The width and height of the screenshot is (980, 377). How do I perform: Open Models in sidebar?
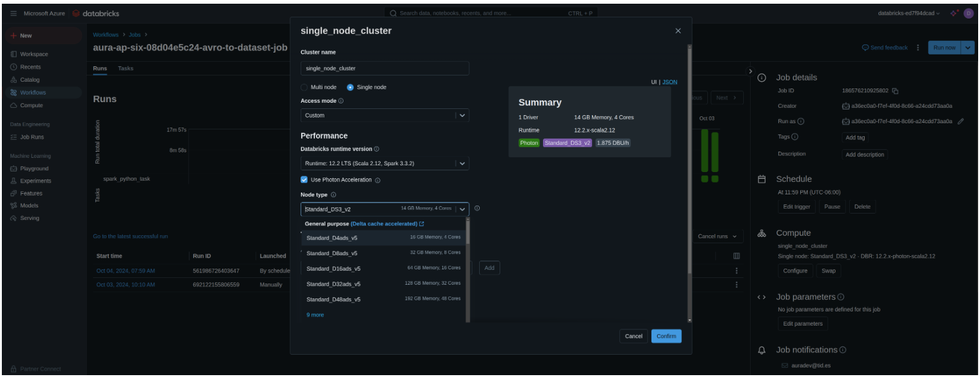tap(29, 206)
